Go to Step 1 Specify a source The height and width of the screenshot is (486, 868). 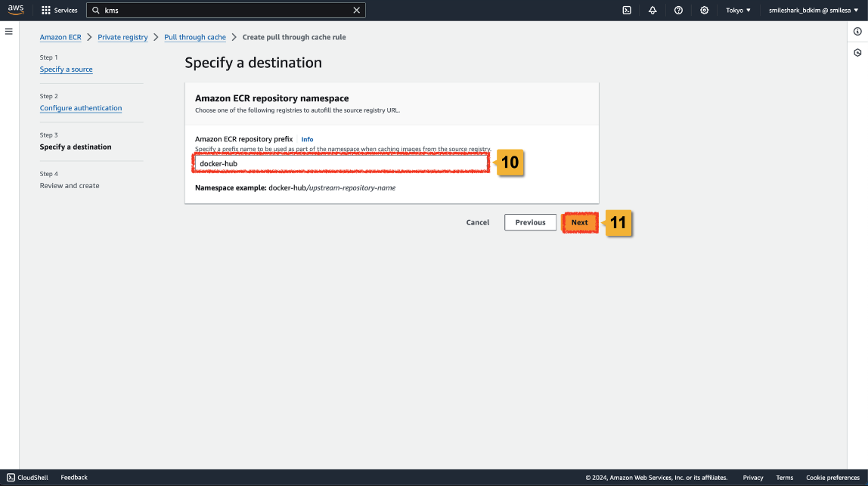[67, 70]
